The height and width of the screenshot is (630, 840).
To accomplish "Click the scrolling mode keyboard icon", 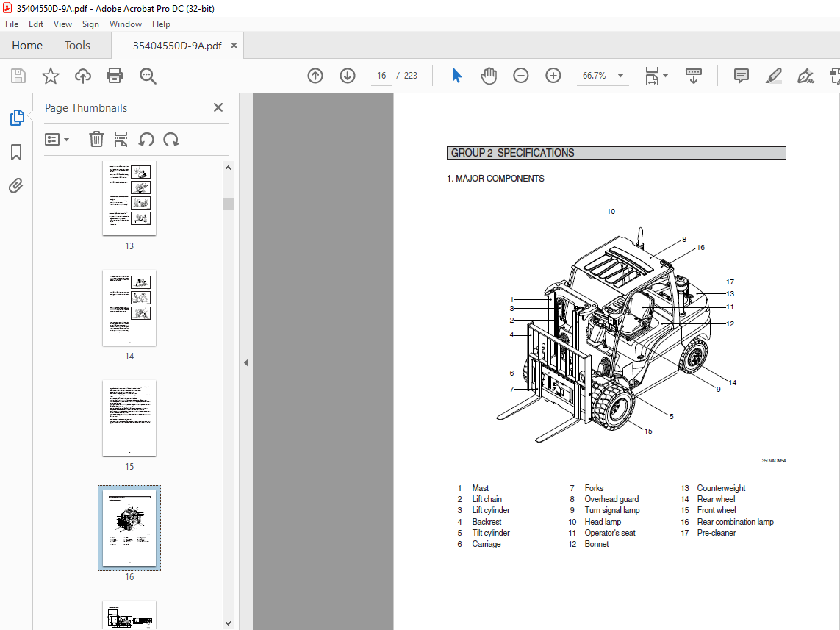I will [x=693, y=76].
